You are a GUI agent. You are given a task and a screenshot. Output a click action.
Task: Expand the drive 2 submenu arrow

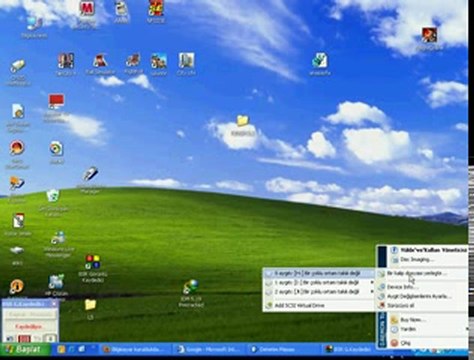pyautogui.click(x=372, y=292)
